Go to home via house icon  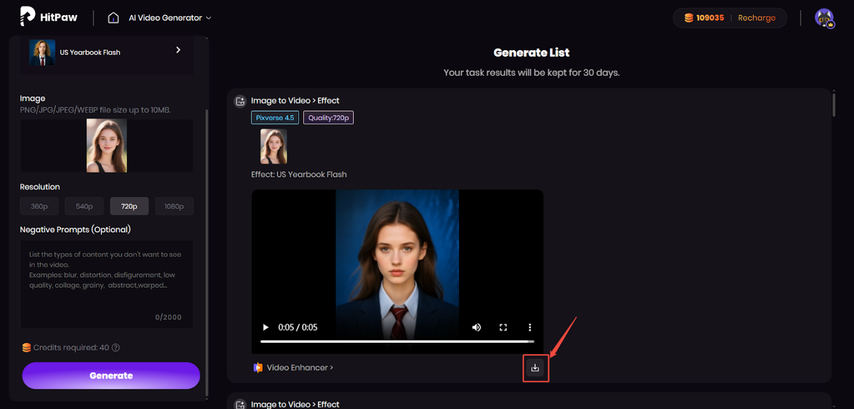point(114,18)
